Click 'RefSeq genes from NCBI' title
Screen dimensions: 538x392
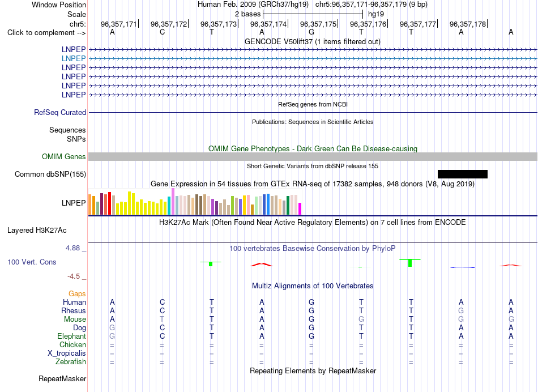click(313, 104)
